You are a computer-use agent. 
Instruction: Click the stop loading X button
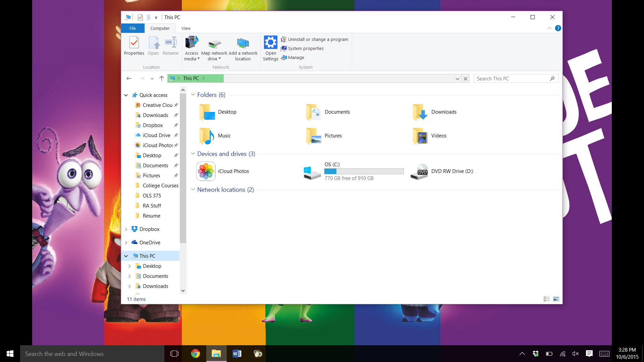click(x=466, y=79)
